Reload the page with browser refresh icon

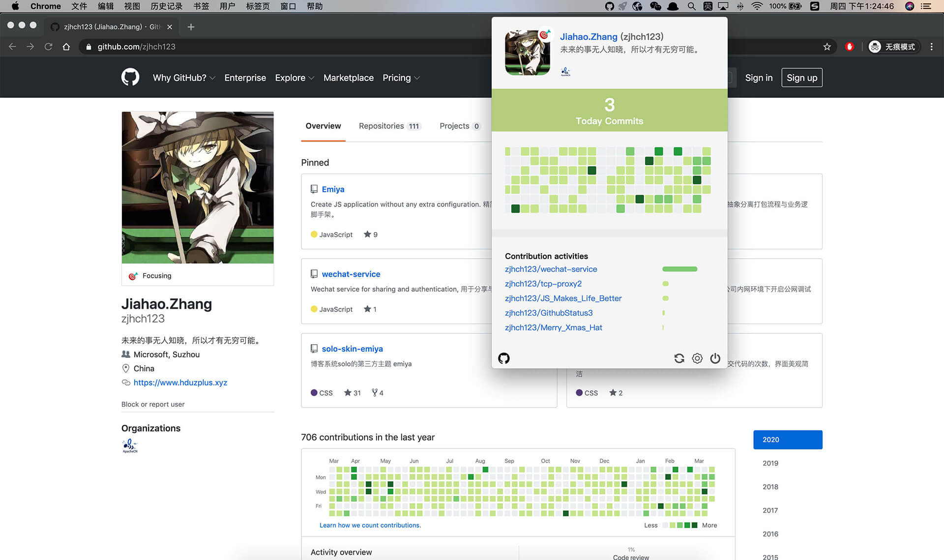click(48, 47)
